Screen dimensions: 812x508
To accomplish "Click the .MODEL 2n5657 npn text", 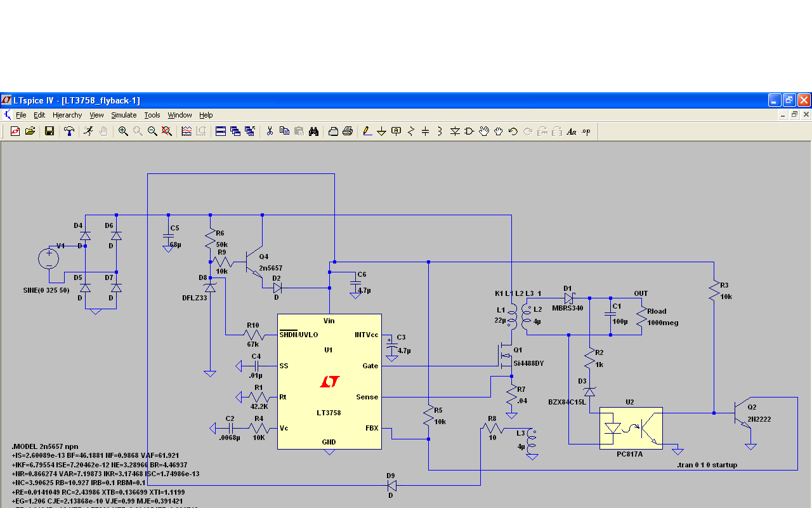I will click(x=44, y=446).
